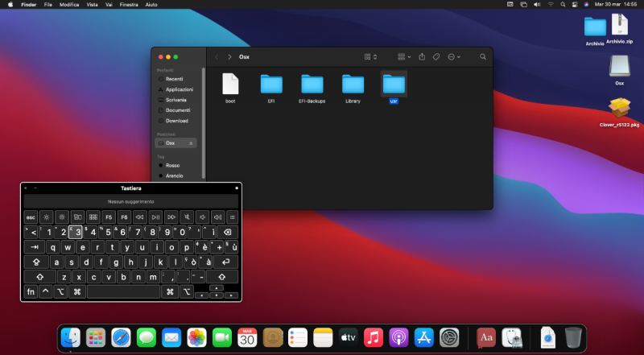Open the Aiuto menu
The image size is (644, 355).
(151, 5)
